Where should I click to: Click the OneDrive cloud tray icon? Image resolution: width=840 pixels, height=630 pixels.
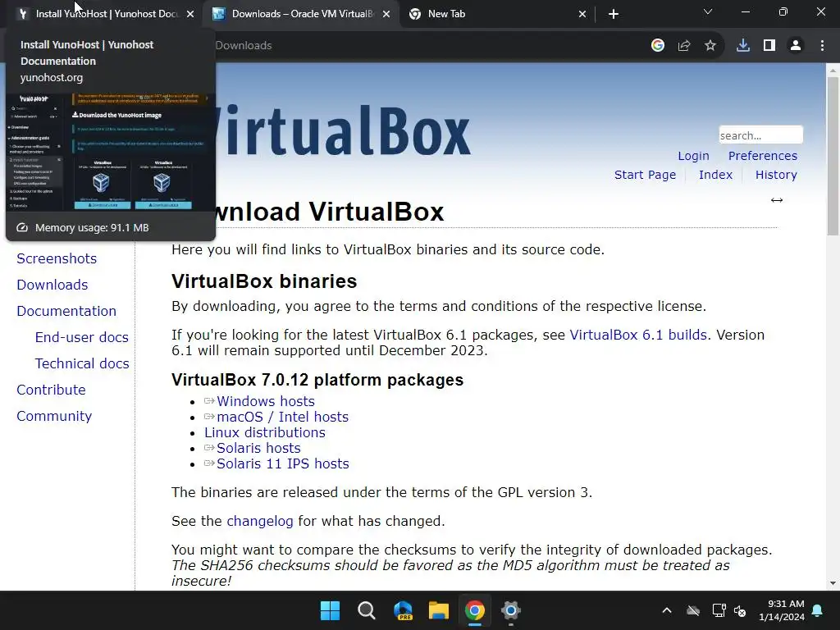point(693,610)
